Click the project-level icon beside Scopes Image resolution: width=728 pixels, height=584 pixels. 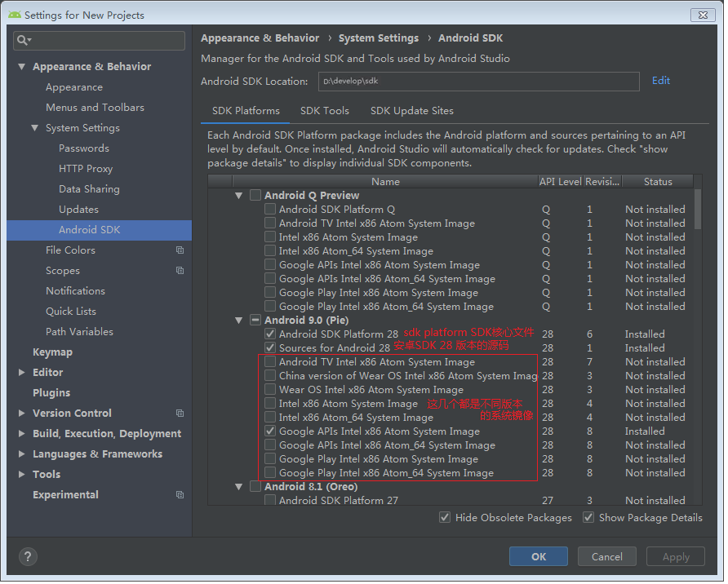[180, 272]
